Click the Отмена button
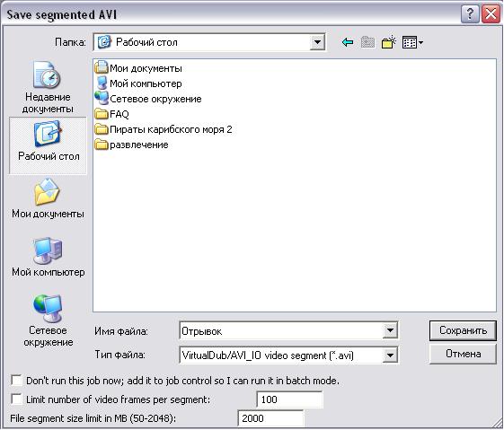Screen dimensions: 504x430 463,354
